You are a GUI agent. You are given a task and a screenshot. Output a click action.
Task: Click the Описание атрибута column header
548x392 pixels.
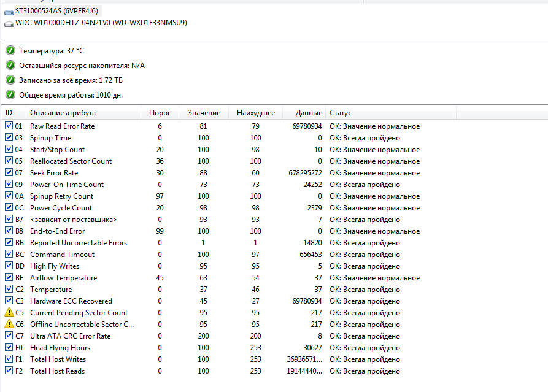click(63, 113)
